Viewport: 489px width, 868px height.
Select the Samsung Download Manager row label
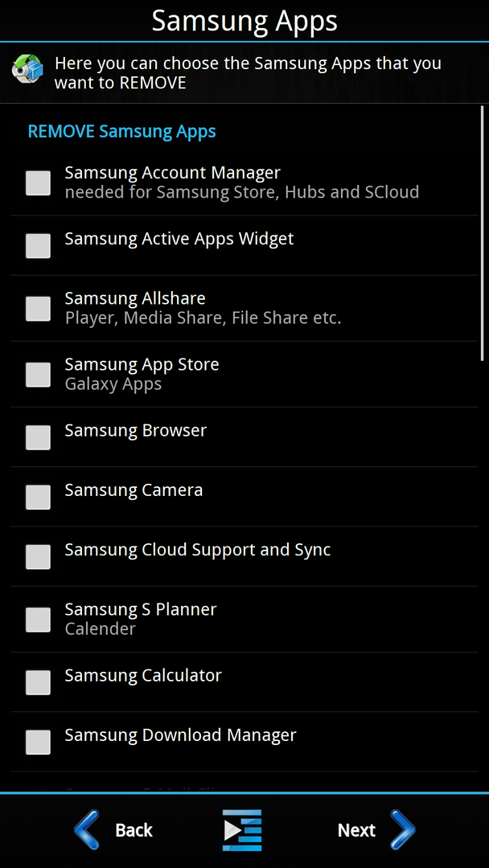coord(180,735)
